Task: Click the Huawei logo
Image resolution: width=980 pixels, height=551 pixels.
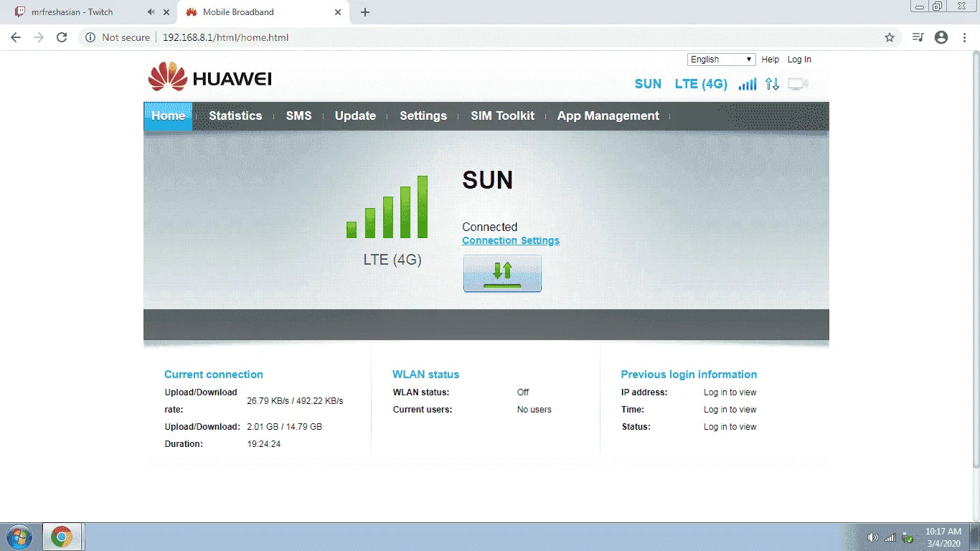Action: pos(209,77)
